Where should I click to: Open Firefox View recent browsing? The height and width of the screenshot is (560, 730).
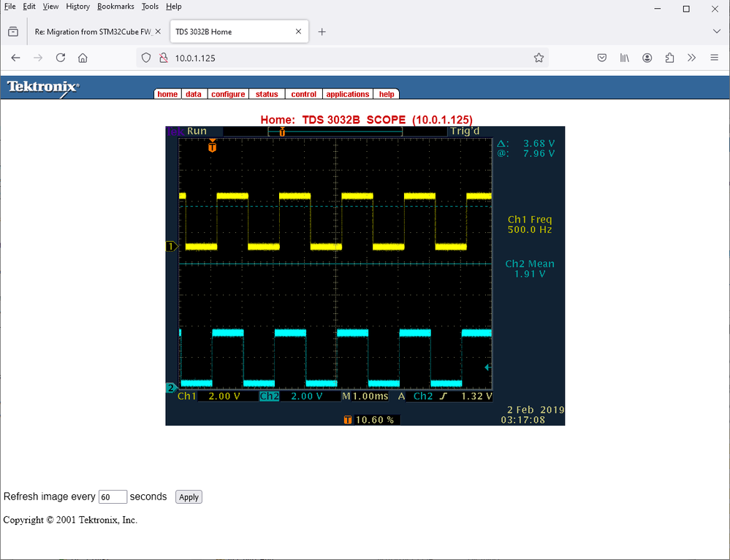pyautogui.click(x=13, y=31)
